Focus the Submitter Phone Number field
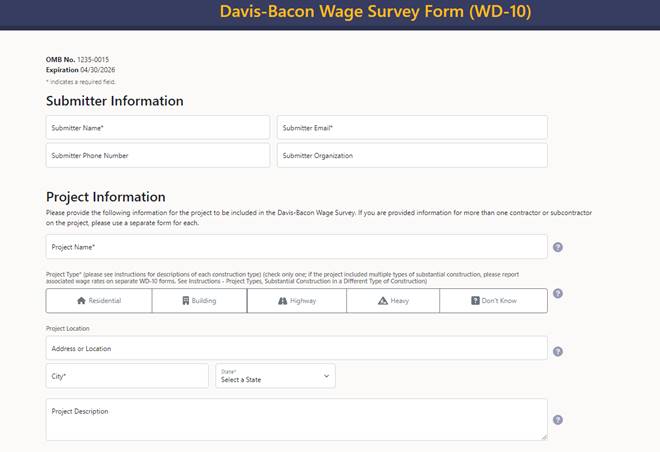Image resolution: width=660 pixels, height=452 pixels. point(158,155)
